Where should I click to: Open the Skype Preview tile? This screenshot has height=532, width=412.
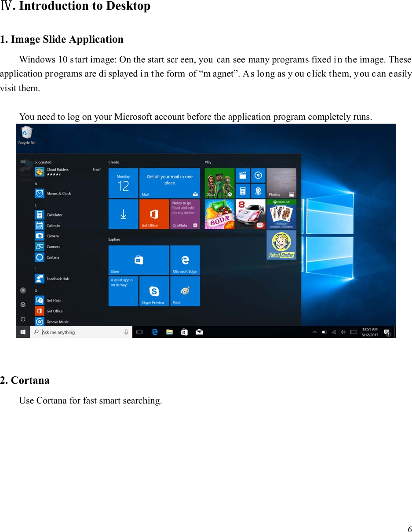[x=154, y=291]
